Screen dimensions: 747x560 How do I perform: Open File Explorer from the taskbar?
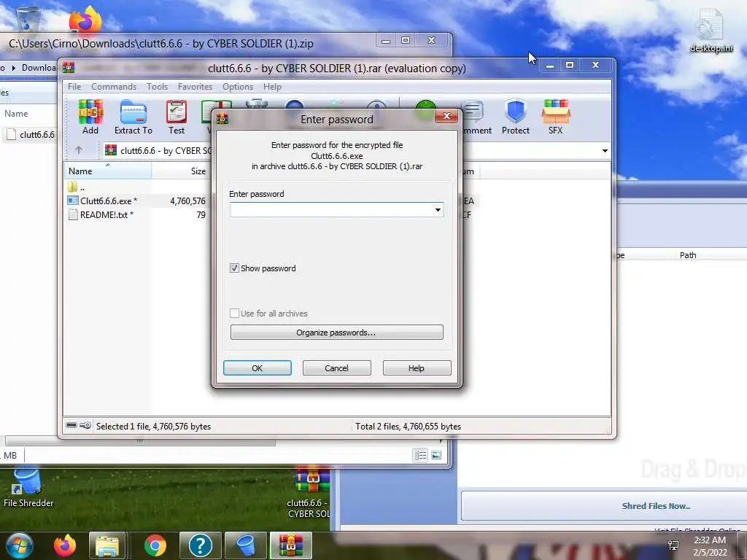click(x=107, y=545)
